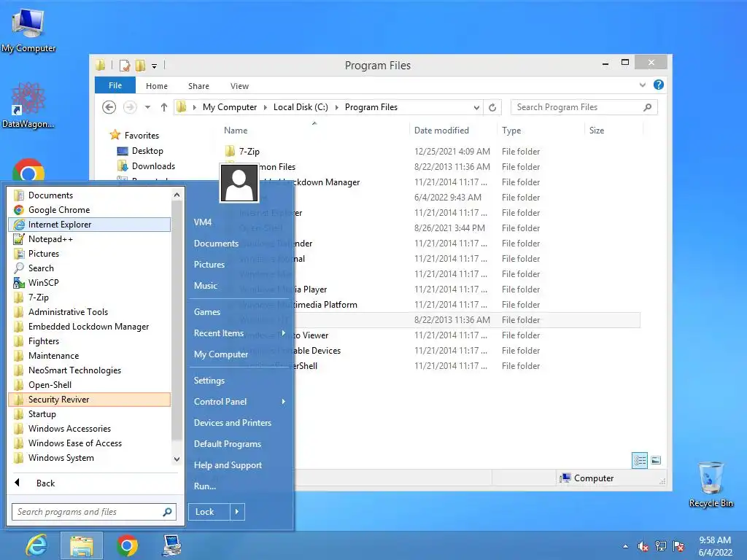
Task: Open the Pictures entry in programs list
Action: (90, 254)
